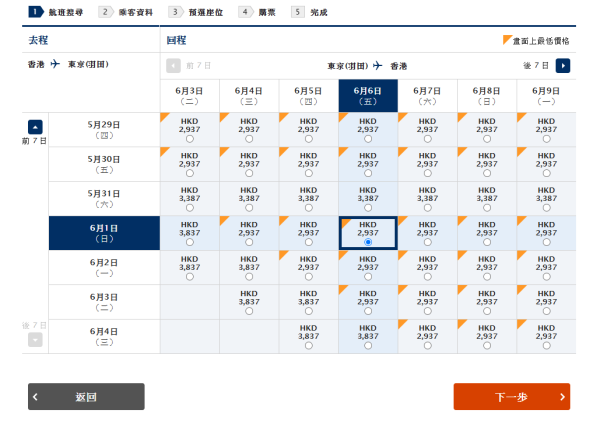The height and width of the screenshot is (427, 600).
Task: Select the 5月30日 outbound date row header
Action: (104, 164)
